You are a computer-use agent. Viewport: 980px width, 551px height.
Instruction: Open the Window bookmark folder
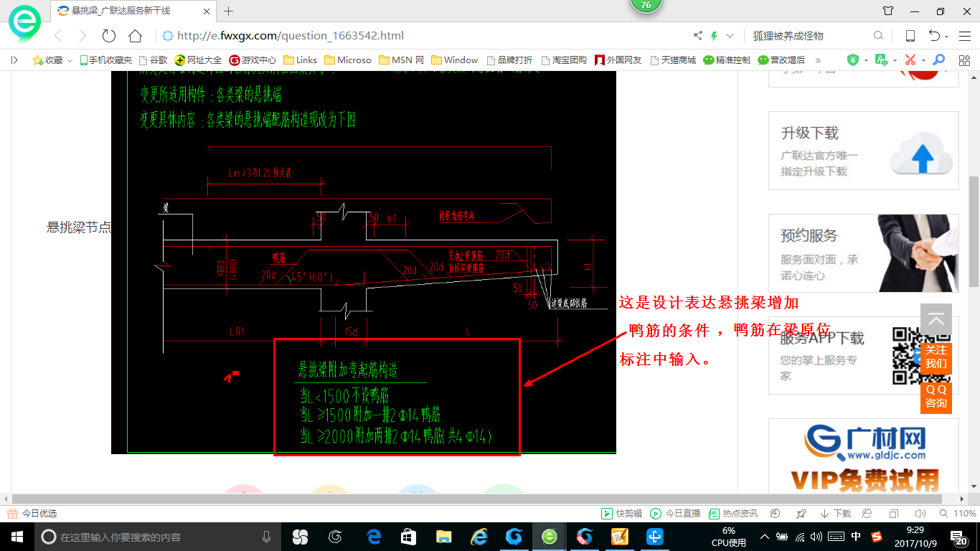[x=454, y=60]
